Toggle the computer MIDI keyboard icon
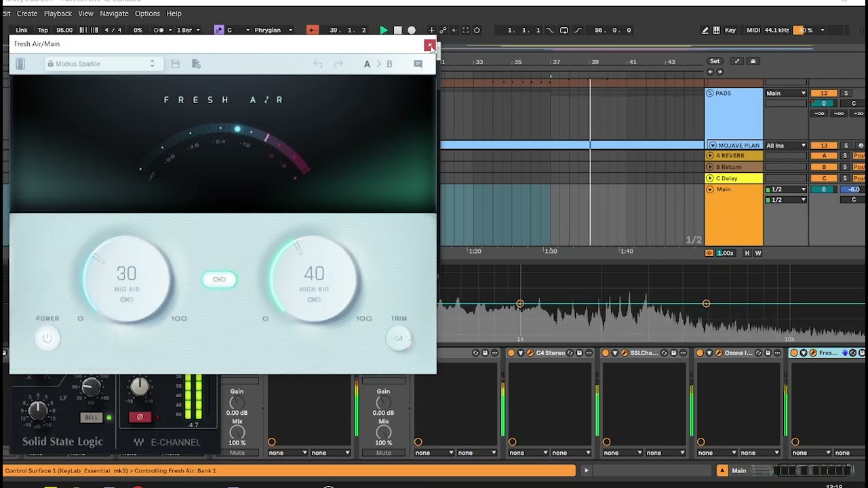The height and width of the screenshot is (488, 868). pyautogui.click(x=716, y=30)
